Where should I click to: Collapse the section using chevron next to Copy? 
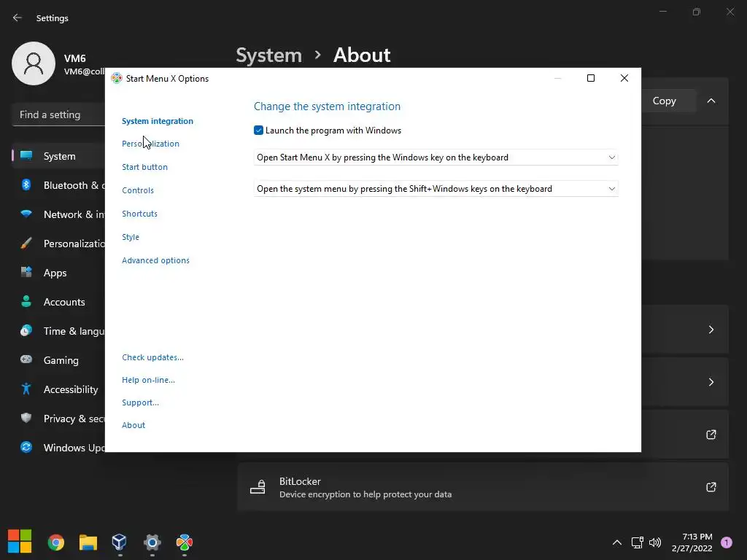[x=711, y=101]
